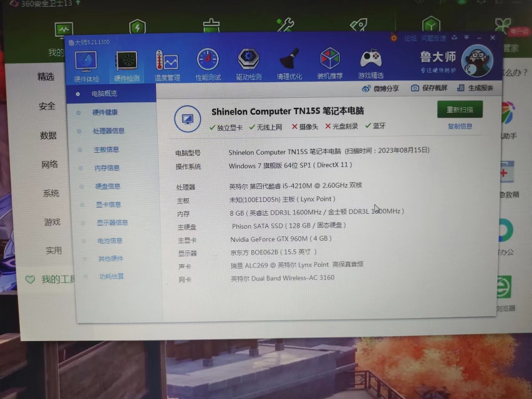
Task: Click 生成报表 generate report
Action: pos(475,88)
